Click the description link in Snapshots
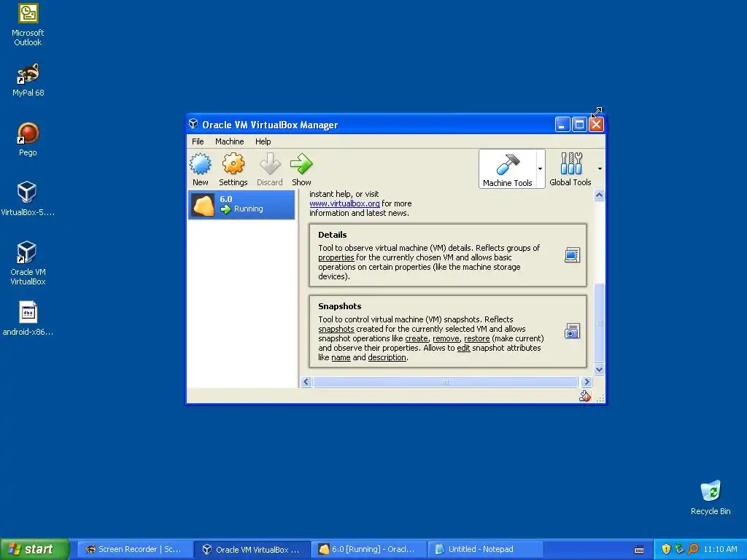Screen dimensions: 747x560 (x=387, y=357)
